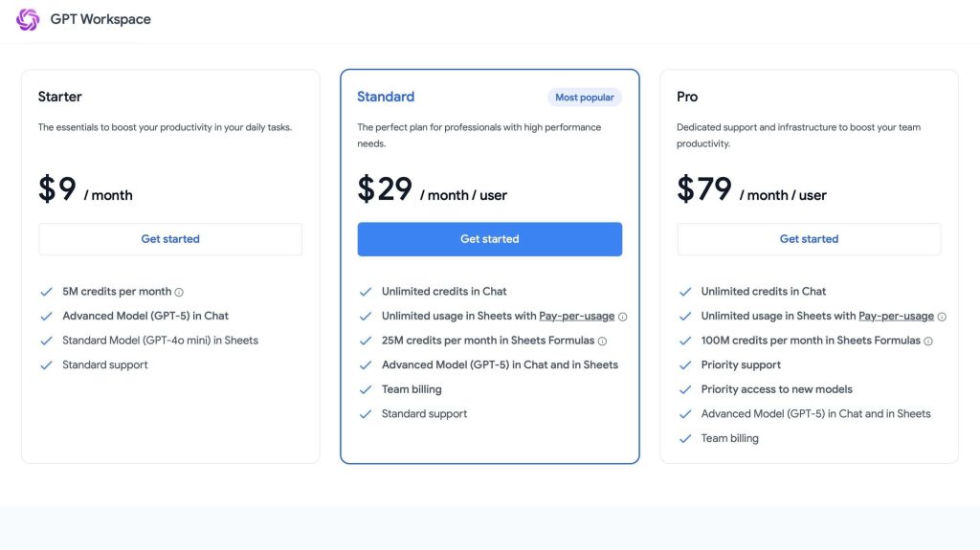Choose Get started under the Pro plan
The height and width of the screenshot is (550, 980).
809,239
